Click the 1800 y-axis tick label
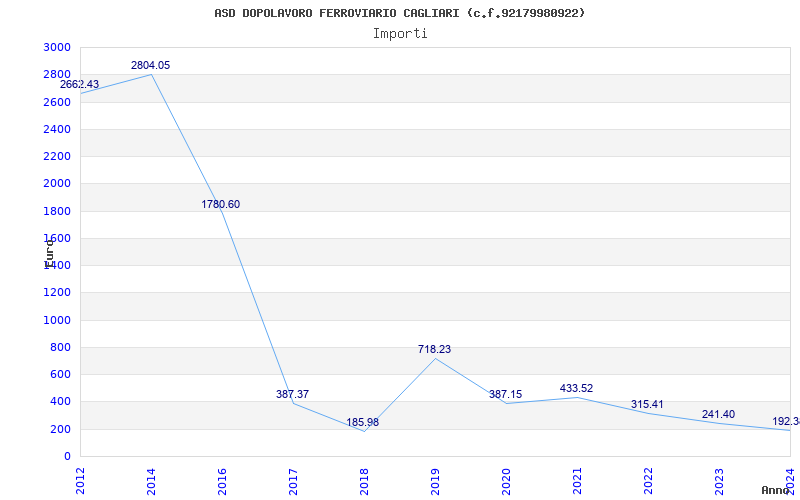This screenshot has width=800, height=500. [x=57, y=211]
